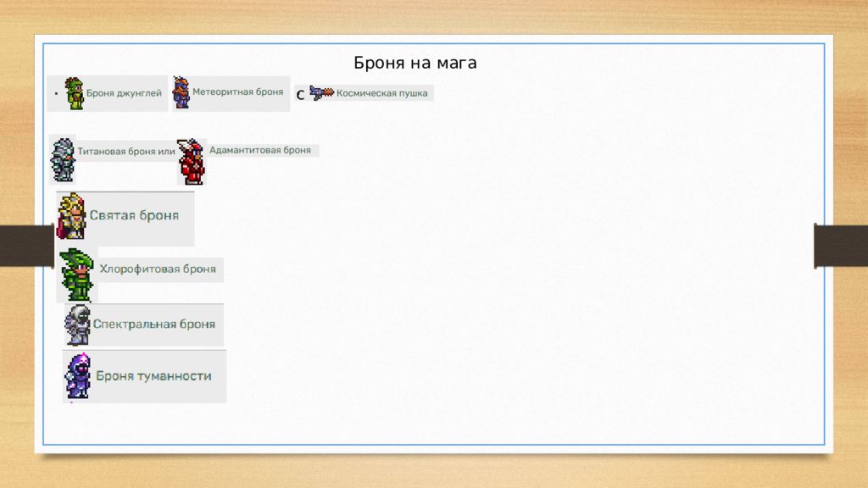868x488 pixels.
Task: Select the "Хлорофитовая броня" label
Action: pos(158,269)
